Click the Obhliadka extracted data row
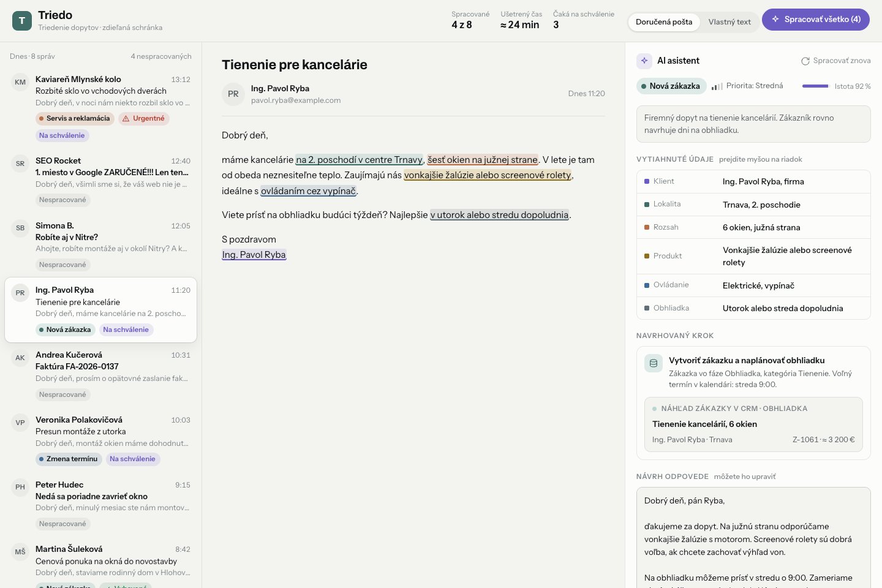This screenshot has height=588, width=882. tap(753, 308)
